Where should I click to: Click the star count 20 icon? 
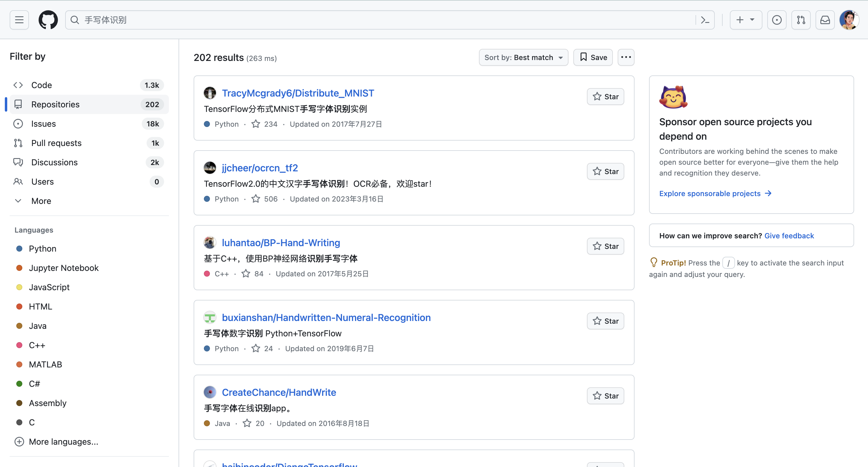[x=247, y=423]
